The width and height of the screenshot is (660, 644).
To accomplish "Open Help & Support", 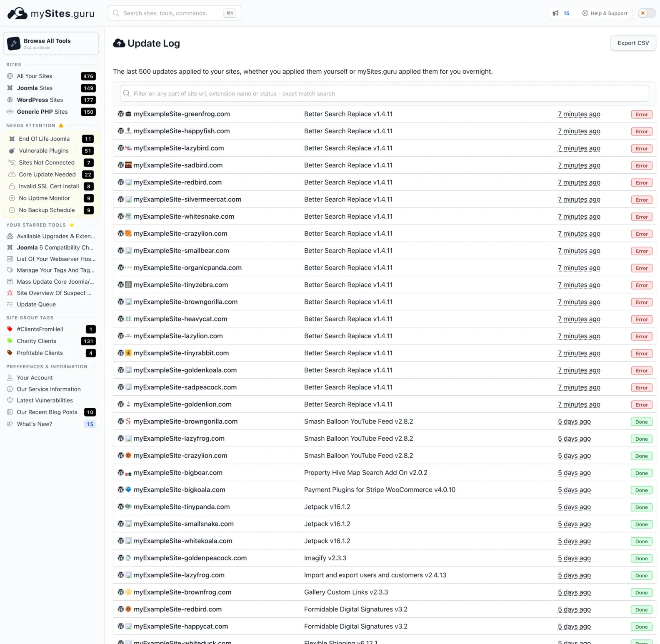I will click(605, 13).
